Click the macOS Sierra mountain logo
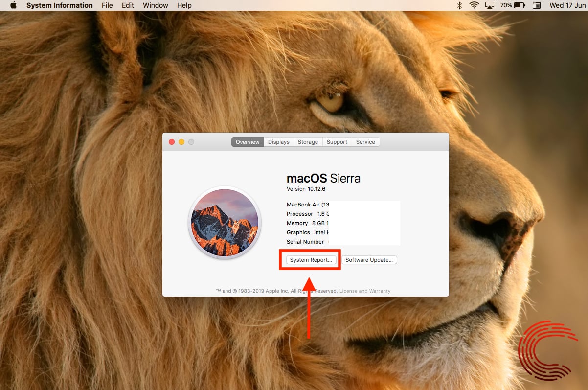The image size is (588, 390). [225, 223]
